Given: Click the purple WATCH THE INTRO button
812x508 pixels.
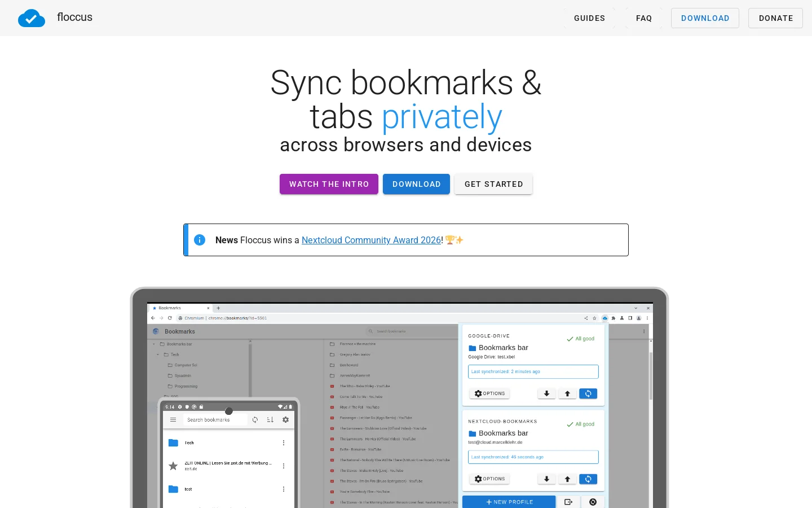Looking at the screenshot, I should pos(329,184).
